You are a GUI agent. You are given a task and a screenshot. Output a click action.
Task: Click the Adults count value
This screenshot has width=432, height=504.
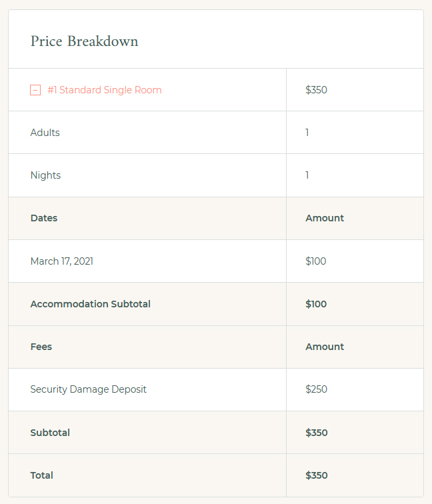(x=307, y=133)
